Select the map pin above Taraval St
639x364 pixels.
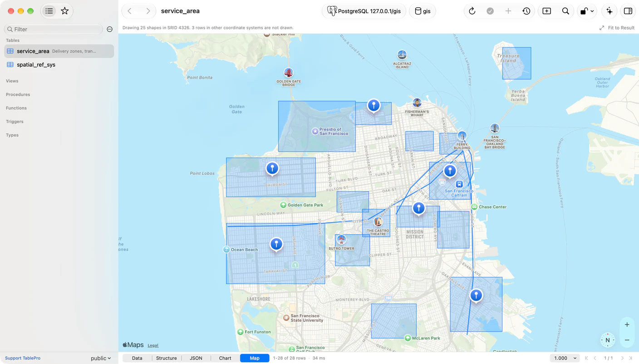pyautogui.click(x=276, y=245)
